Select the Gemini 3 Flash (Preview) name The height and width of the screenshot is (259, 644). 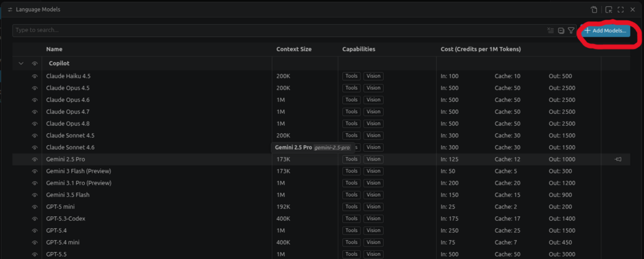(x=79, y=171)
